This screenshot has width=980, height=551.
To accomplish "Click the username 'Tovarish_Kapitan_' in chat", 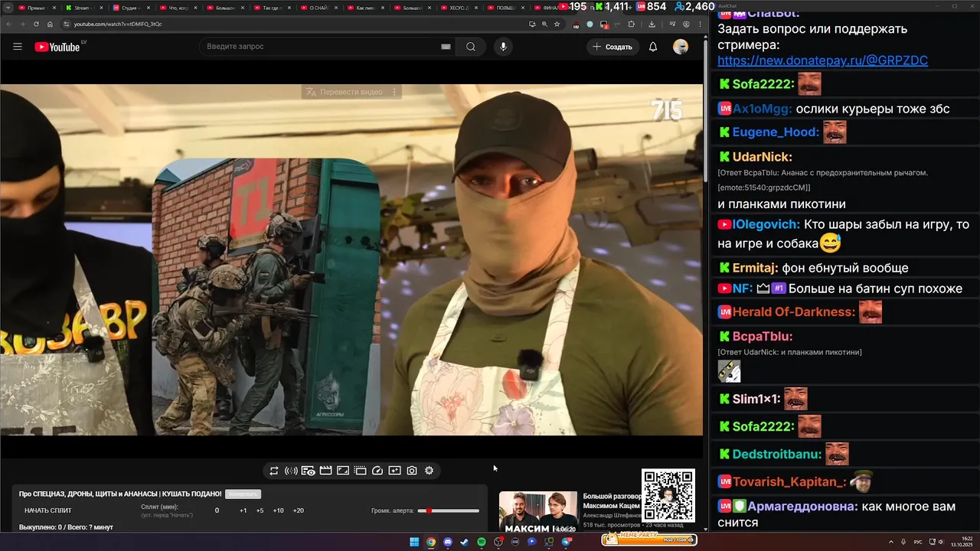I will pyautogui.click(x=789, y=481).
